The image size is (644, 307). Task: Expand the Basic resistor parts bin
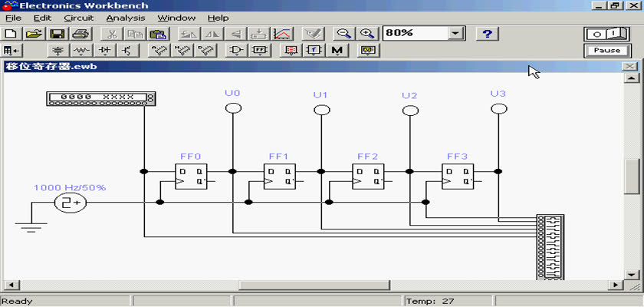(80, 51)
